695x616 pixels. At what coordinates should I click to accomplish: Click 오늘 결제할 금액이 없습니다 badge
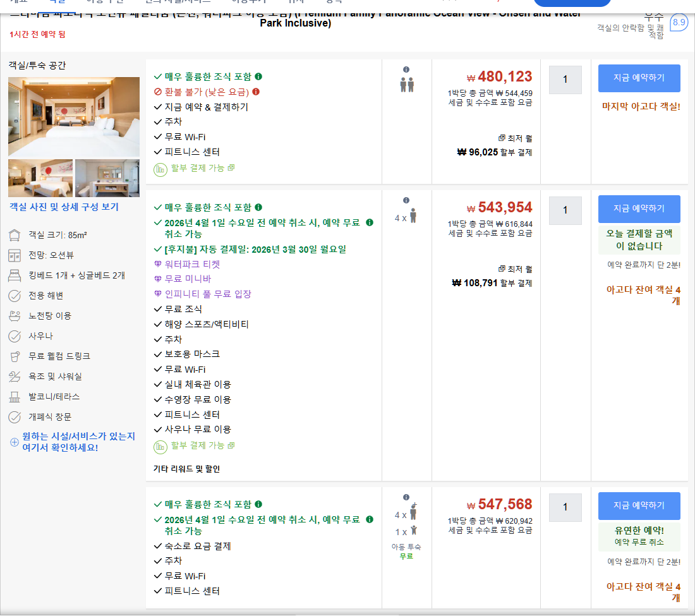[x=639, y=240]
